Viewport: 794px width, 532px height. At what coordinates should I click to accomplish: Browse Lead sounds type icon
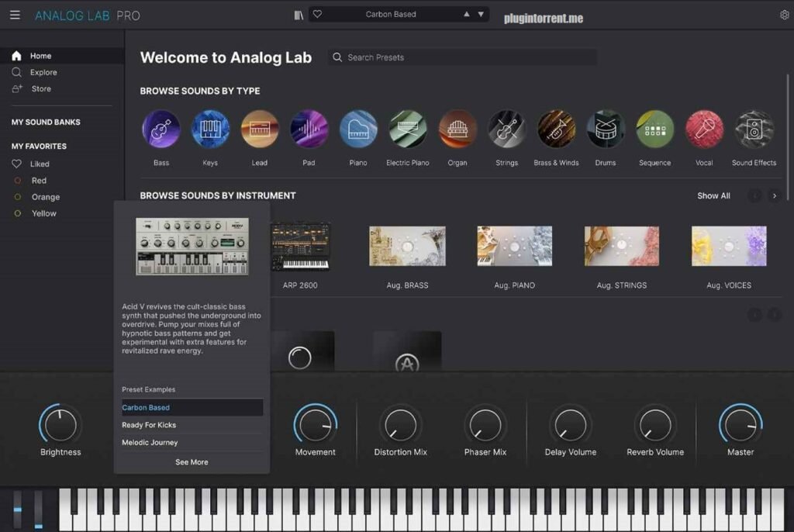coord(259,130)
